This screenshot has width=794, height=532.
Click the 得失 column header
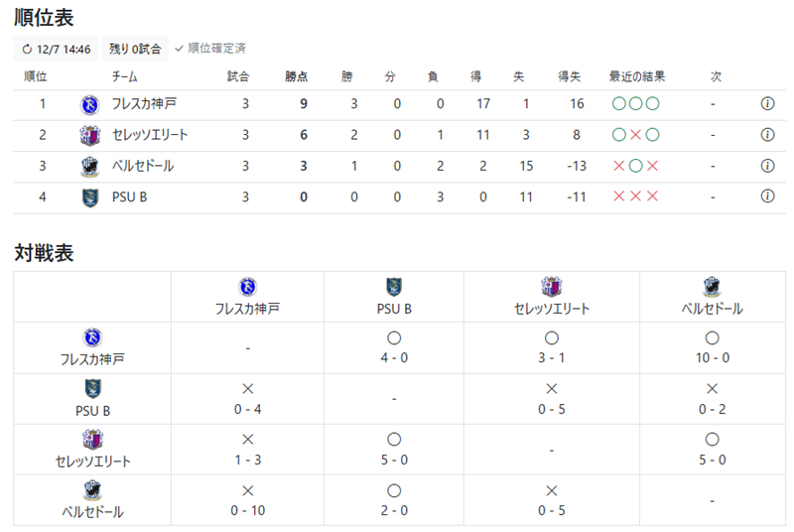[x=569, y=76]
